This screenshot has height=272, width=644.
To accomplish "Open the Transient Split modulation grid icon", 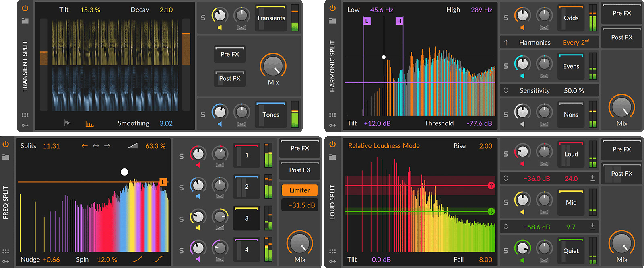I will (x=25, y=115).
